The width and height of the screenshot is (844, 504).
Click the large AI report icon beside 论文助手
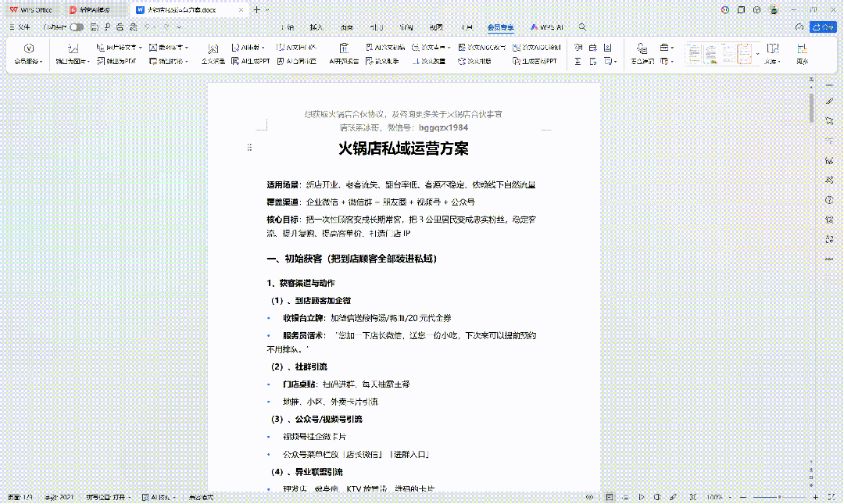tap(344, 54)
